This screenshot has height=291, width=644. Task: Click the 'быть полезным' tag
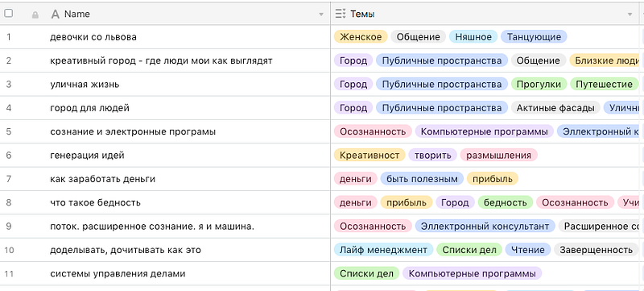click(422, 179)
